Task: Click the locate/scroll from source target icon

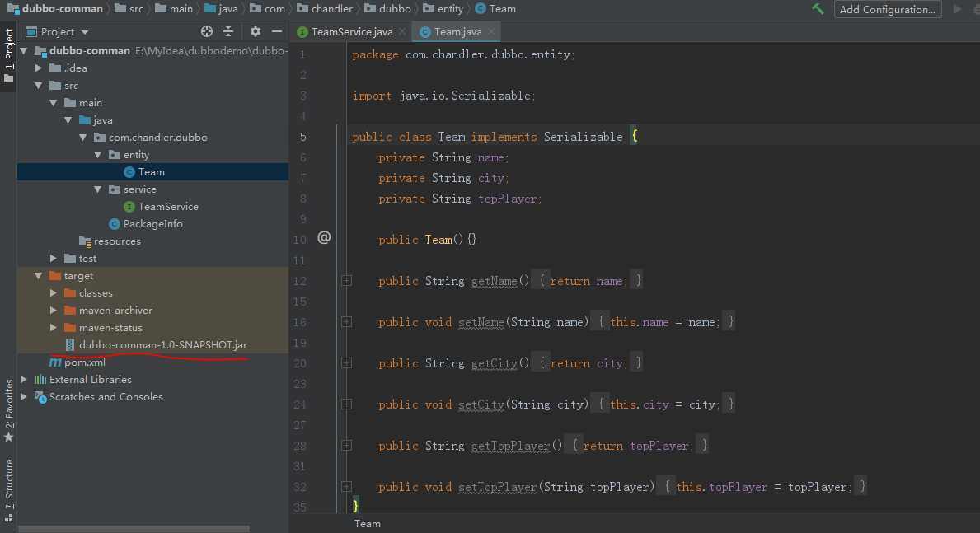Action: (207, 31)
